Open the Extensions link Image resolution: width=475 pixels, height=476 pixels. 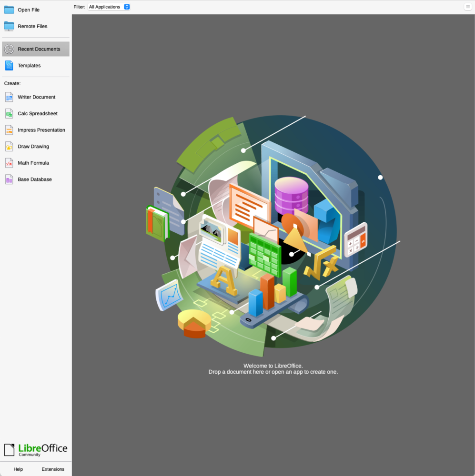tap(53, 469)
